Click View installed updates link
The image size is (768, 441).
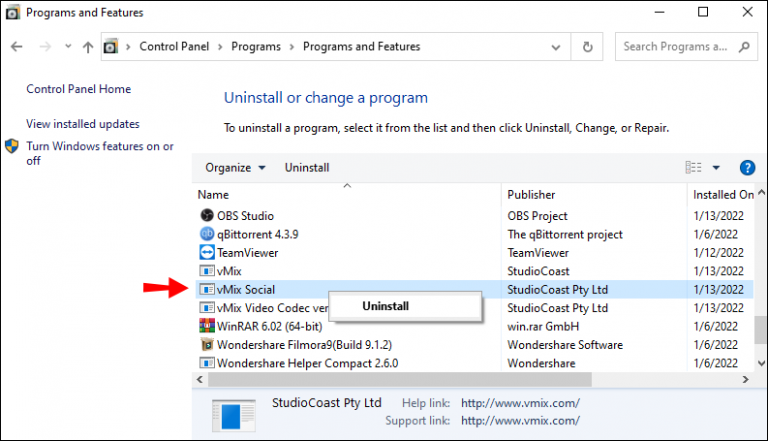83,124
